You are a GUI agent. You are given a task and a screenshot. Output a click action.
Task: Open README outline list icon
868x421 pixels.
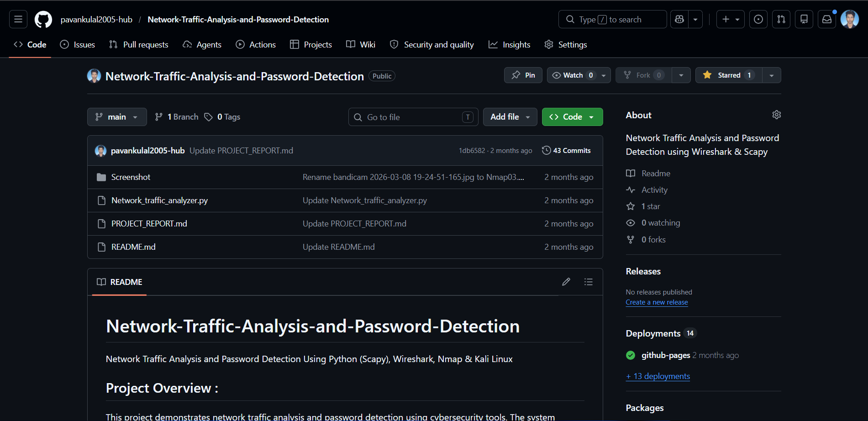tap(589, 282)
